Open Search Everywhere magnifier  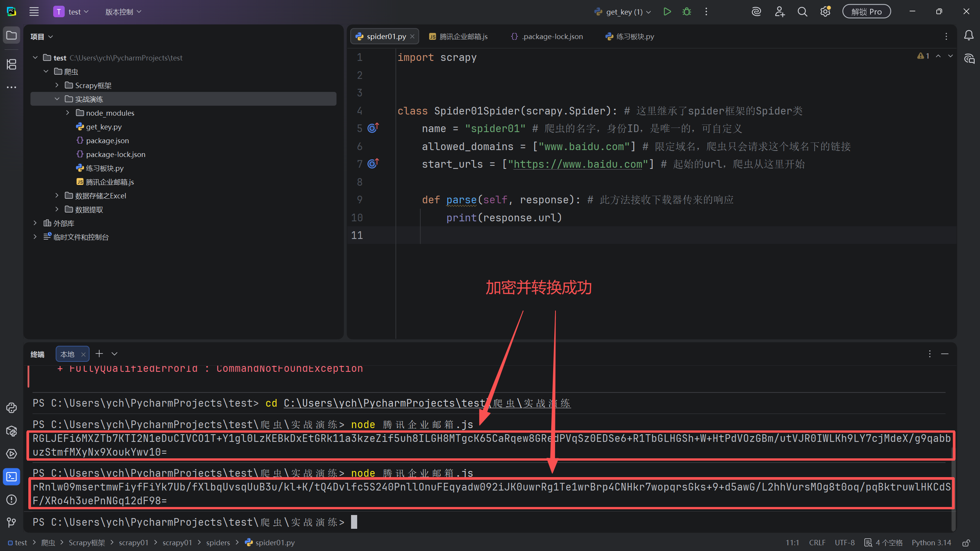(802, 11)
